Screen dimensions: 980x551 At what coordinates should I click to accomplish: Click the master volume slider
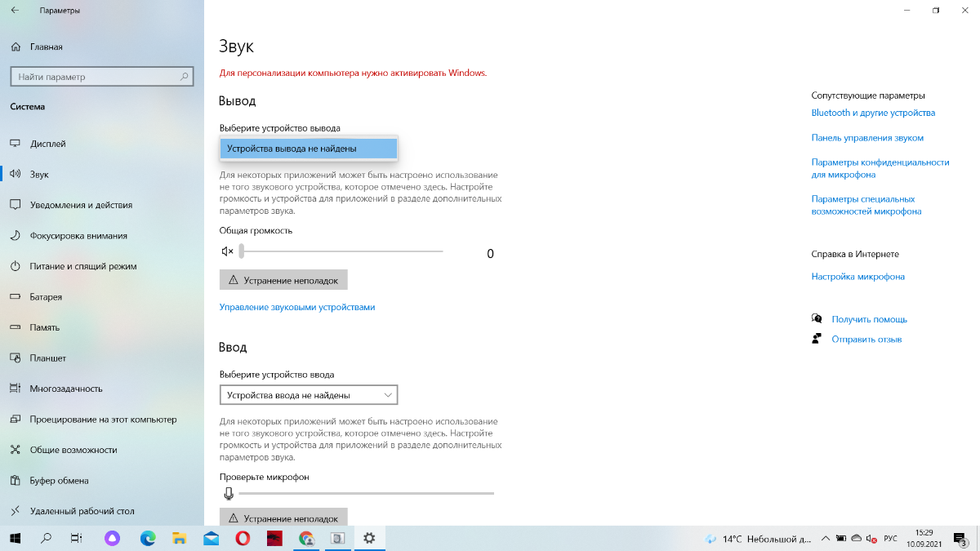coord(341,251)
